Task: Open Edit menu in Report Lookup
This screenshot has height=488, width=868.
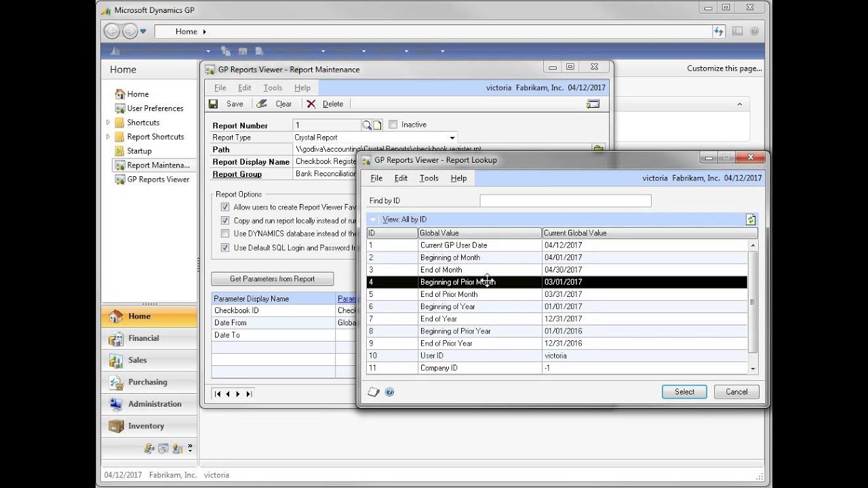Action: tap(401, 178)
